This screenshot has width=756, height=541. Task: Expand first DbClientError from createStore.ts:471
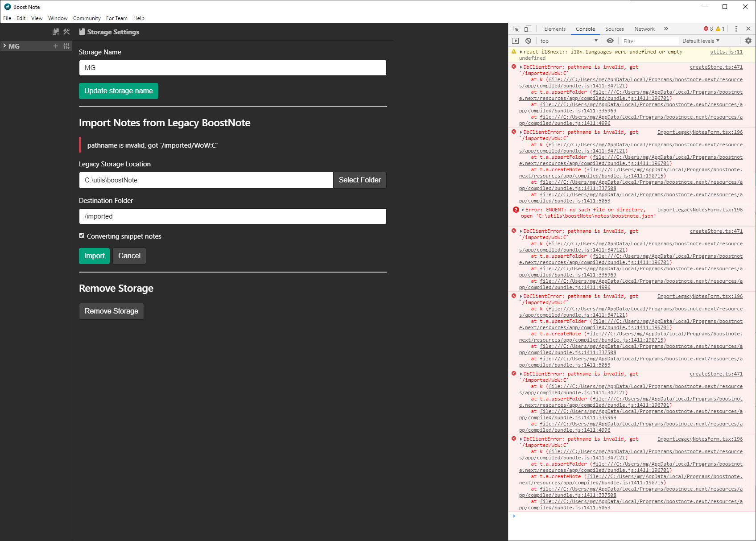521,67
